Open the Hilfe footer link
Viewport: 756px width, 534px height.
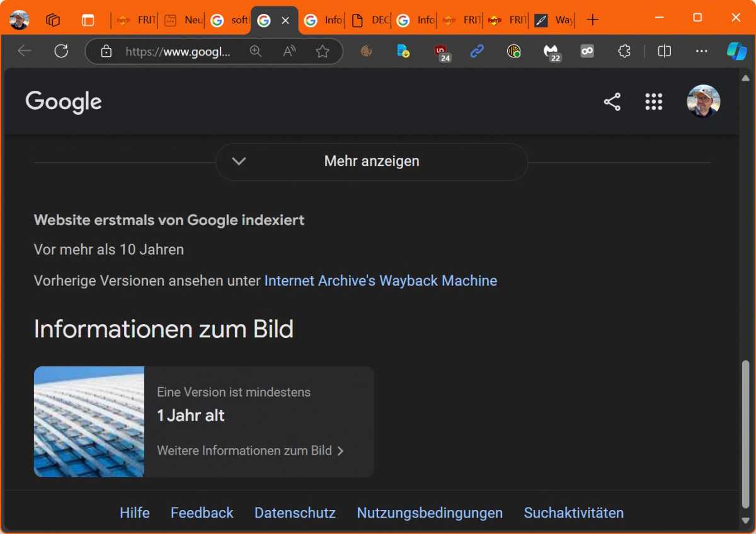(x=135, y=513)
